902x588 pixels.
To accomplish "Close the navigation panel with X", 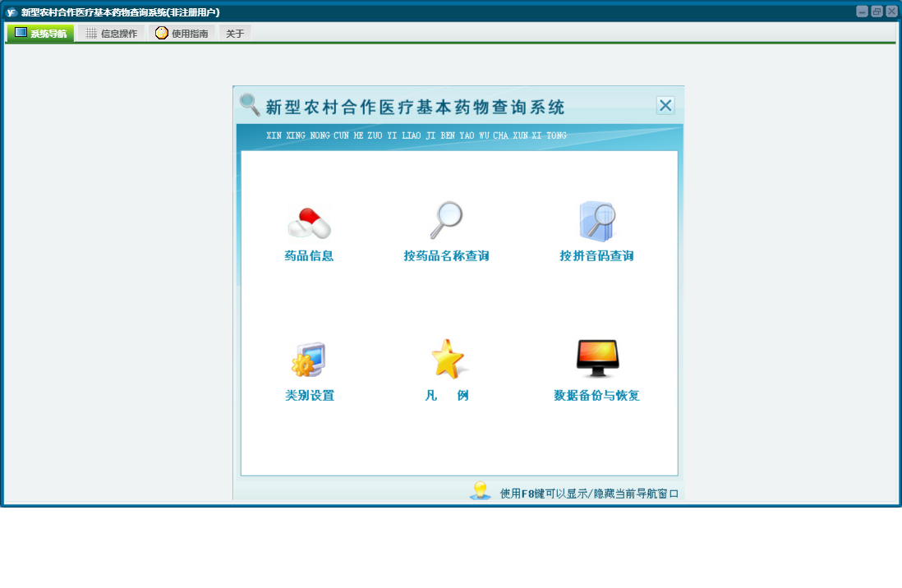I will 665,105.
